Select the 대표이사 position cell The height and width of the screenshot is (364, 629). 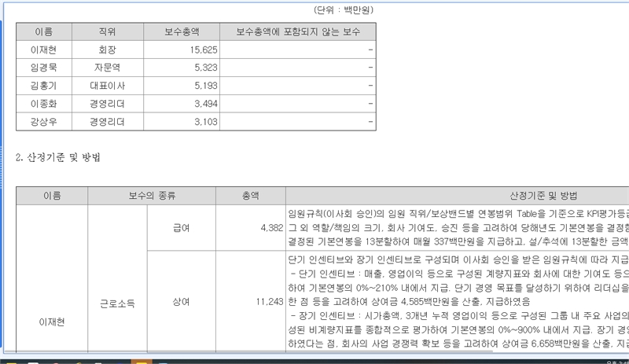(x=107, y=86)
